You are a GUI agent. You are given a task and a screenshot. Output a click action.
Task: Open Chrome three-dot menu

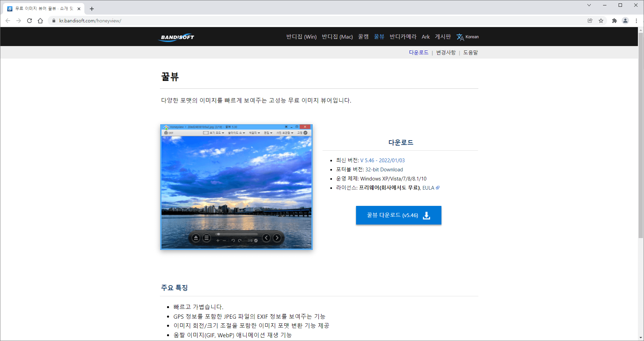point(636,21)
